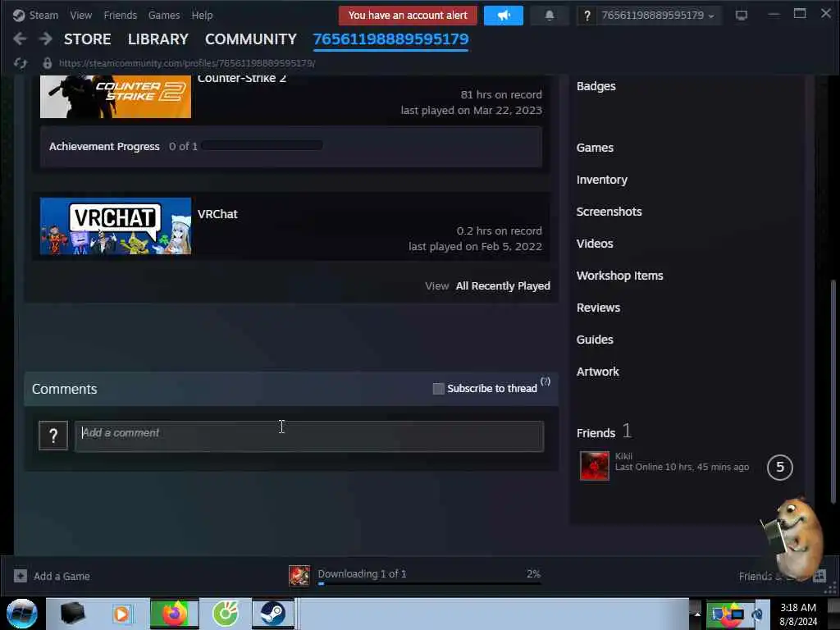Viewport: 840px width, 630px height.
Task: Open the notifications bell
Action: click(x=549, y=16)
